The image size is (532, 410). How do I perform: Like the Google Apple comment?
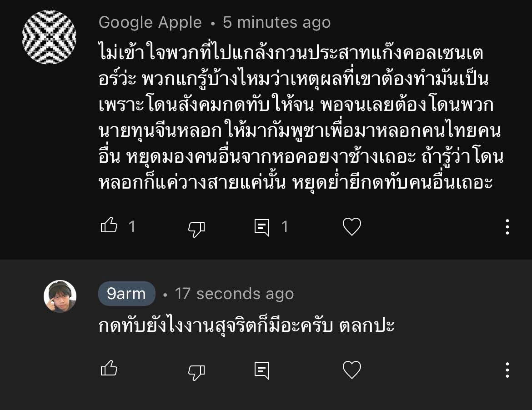tap(109, 225)
